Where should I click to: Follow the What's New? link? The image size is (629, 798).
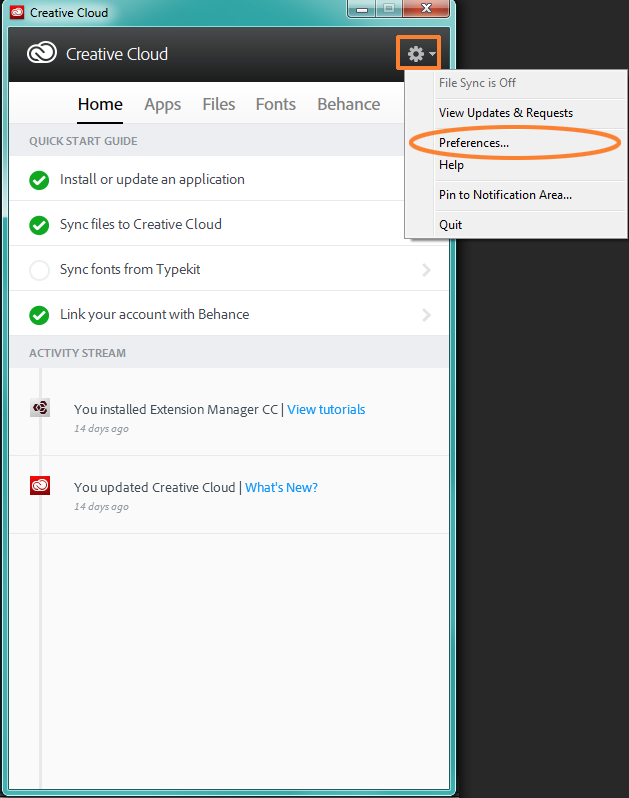coord(281,487)
